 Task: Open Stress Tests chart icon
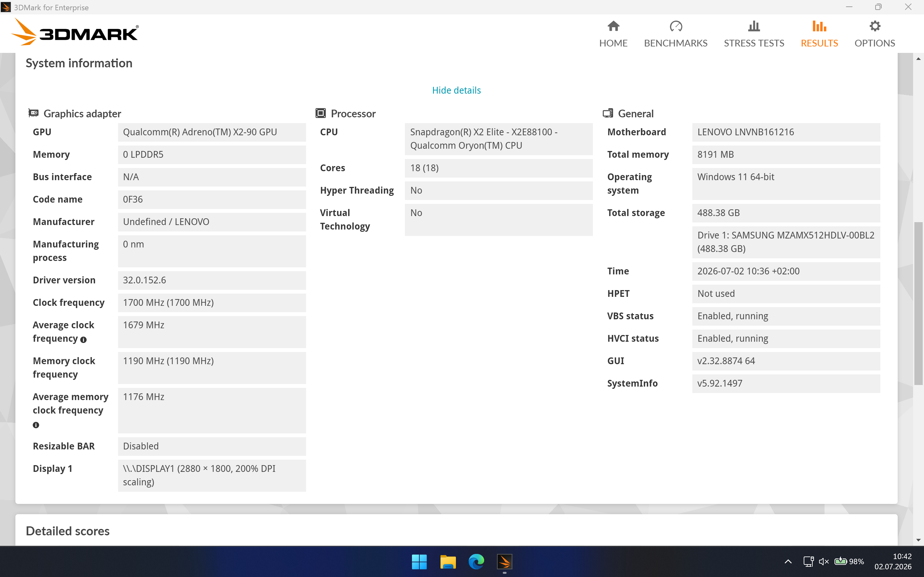(x=754, y=26)
